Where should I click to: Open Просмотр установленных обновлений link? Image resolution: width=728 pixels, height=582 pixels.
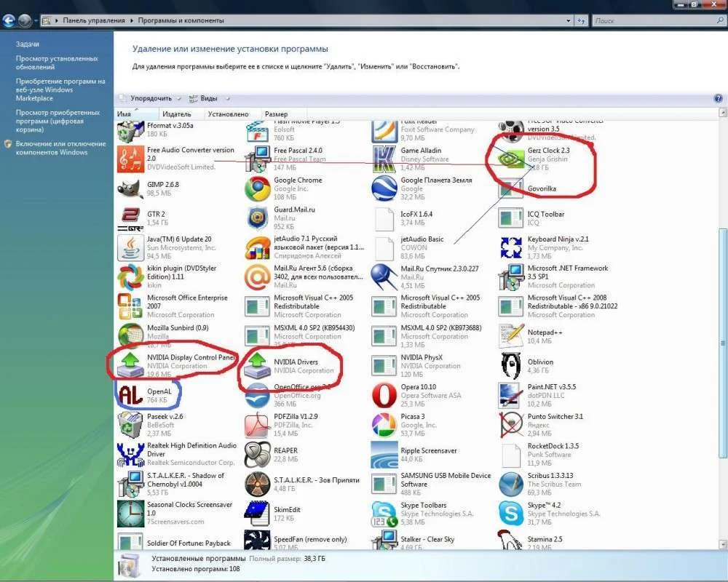pyautogui.click(x=57, y=63)
